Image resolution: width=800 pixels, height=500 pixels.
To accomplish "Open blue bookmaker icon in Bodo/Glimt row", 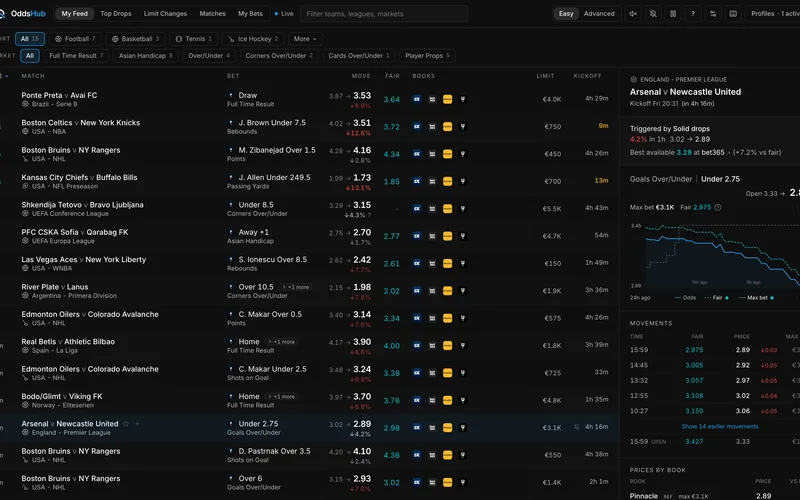I will pos(417,401).
